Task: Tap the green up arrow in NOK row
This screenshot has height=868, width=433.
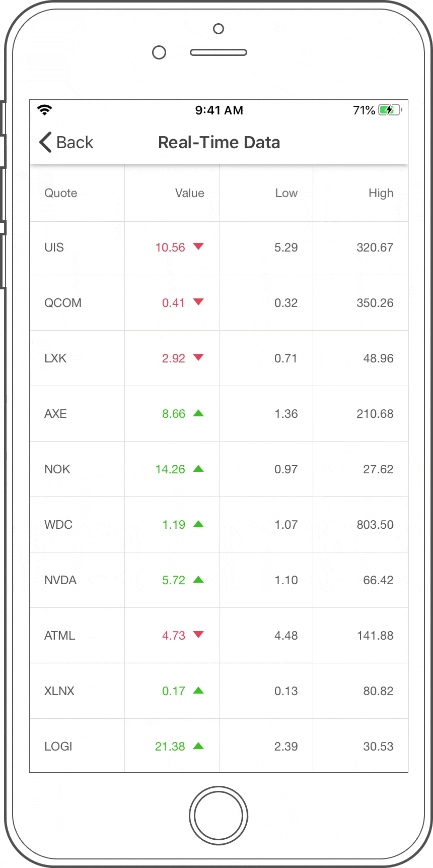Action: tap(198, 469)
